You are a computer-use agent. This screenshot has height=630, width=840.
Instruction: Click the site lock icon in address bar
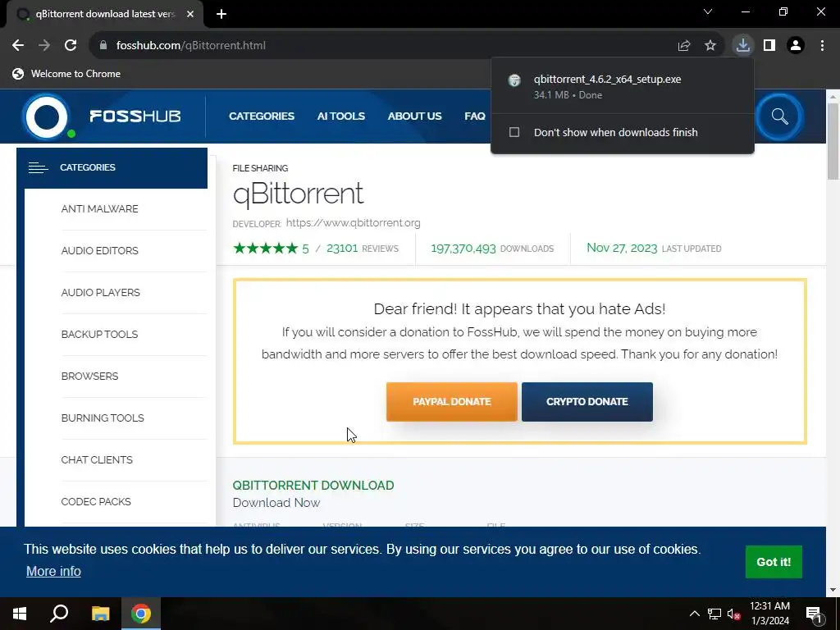[x=103, y=46]
